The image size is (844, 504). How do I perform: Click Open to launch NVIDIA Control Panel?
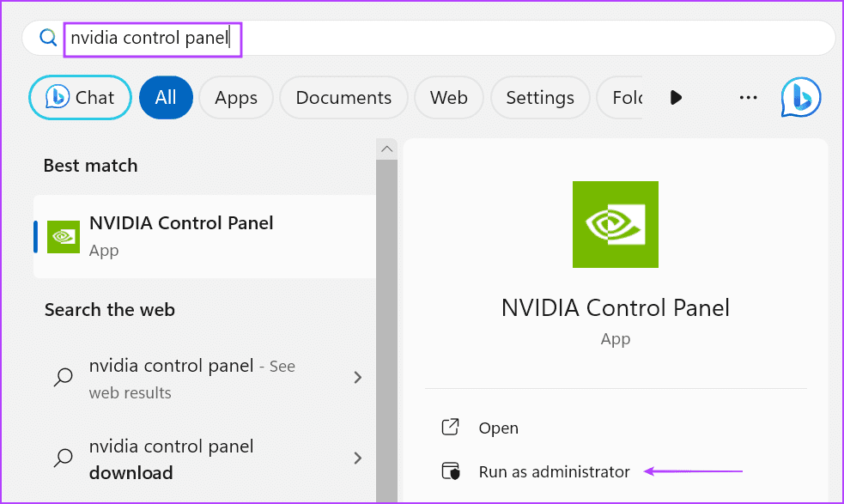[499, 427]
